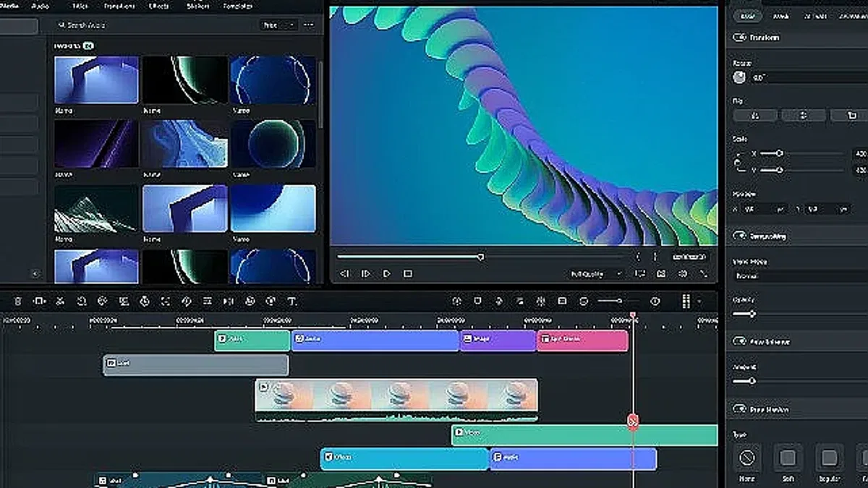This screenshot has height=488, width=868.
Task: Open the filter dropdown beside the search field
Action: tap(278, 25)
